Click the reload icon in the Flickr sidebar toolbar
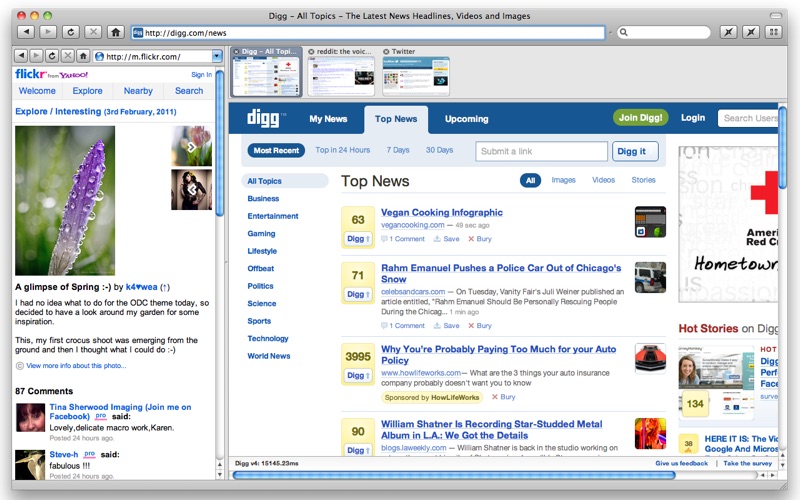Viewport: 800px width, 500px height. click(x=52, y=56)
